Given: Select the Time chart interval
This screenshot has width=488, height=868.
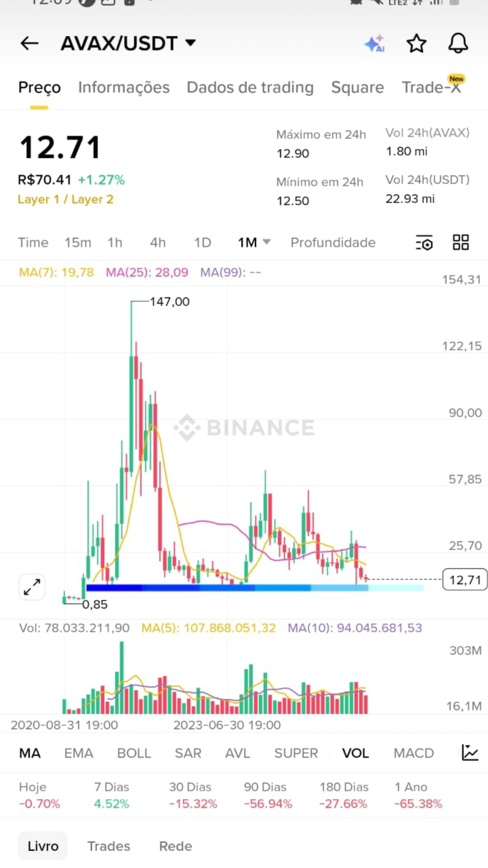Looking at the screenshot, I should tap(33, 243).
